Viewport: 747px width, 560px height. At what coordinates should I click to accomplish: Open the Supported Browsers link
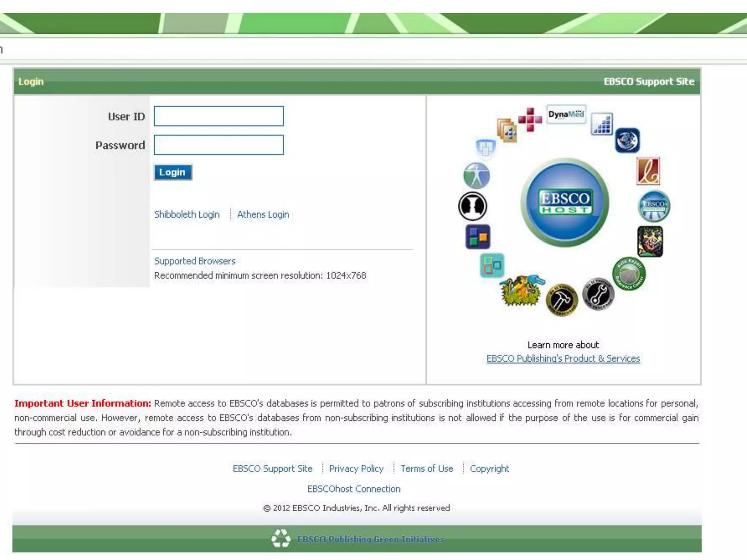(x=195, y=261)
